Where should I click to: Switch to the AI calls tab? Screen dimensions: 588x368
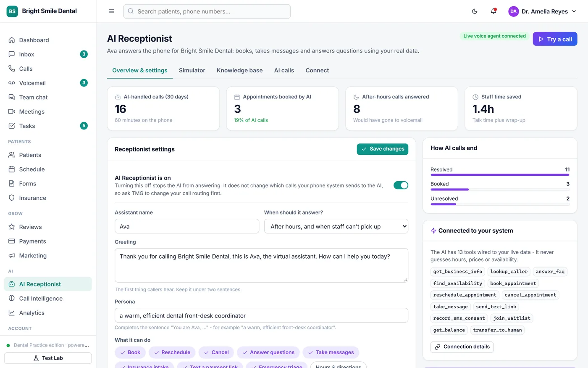coord(284,70)
